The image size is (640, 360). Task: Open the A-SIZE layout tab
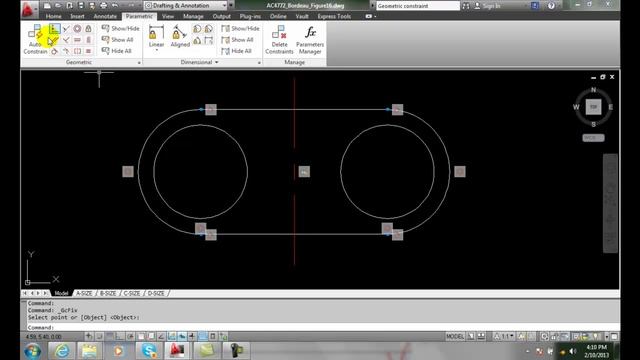point(84,293)
